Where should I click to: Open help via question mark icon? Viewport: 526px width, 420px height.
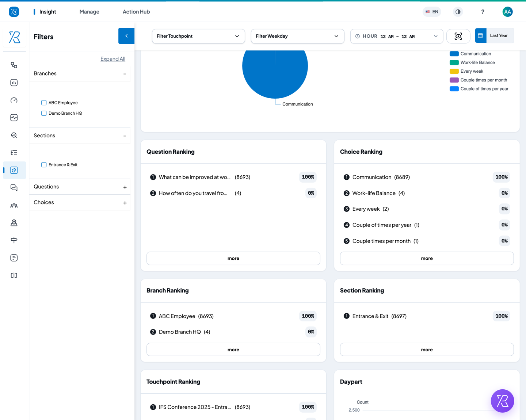tap(483, 12)
